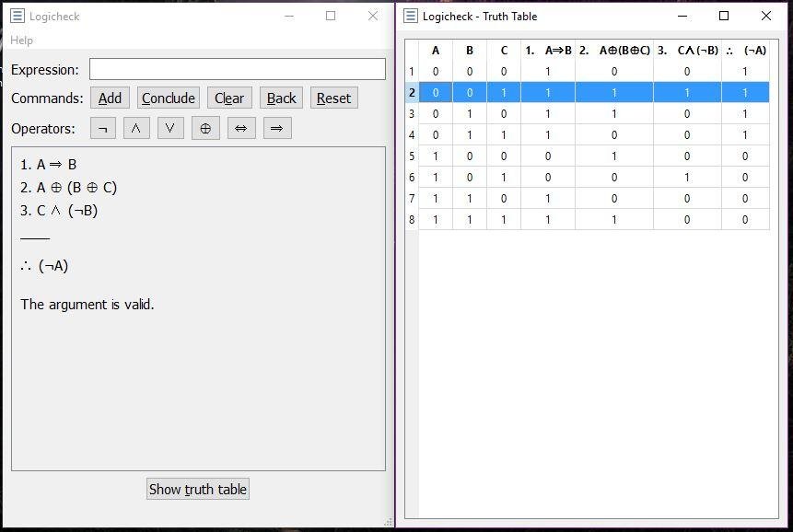Click the '∴ (¬A)' column header

point(745,51)
